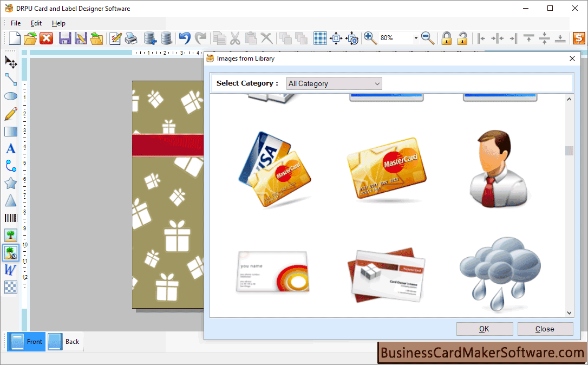Select the Insert Image tool
This screenshot has height=365, width=588.
(10, 235)
